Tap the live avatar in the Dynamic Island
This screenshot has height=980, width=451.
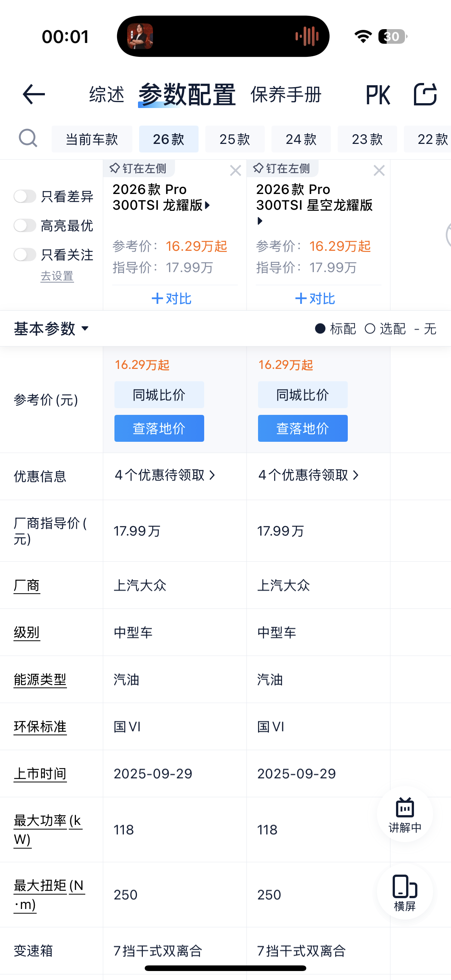coord(140,37)
